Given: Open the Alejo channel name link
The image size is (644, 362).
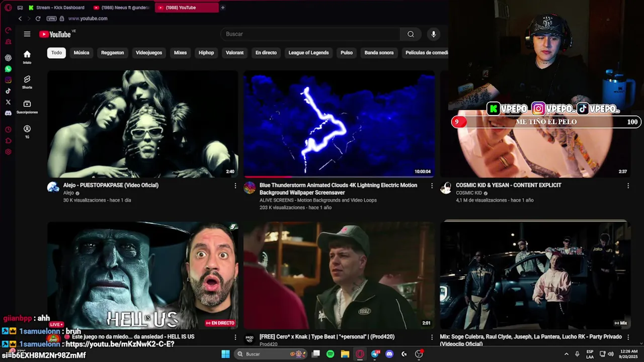Looking at the screenshot, I should click(68, 193).
